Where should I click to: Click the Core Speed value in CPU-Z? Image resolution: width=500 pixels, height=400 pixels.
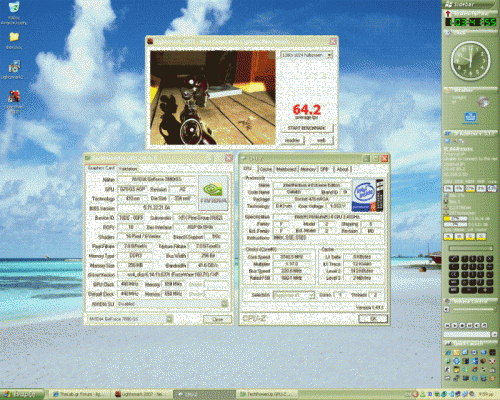[293, 257]
